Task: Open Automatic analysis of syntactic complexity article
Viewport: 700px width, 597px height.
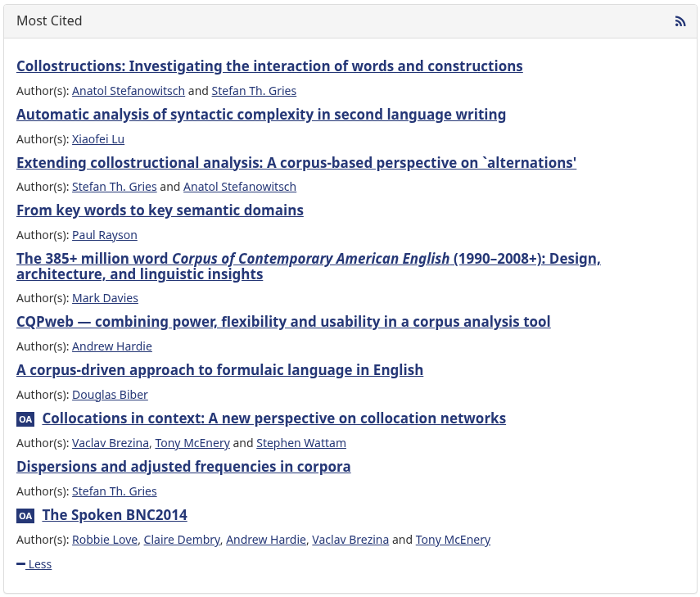Action: pyautogui.click(x=261, y=115)
